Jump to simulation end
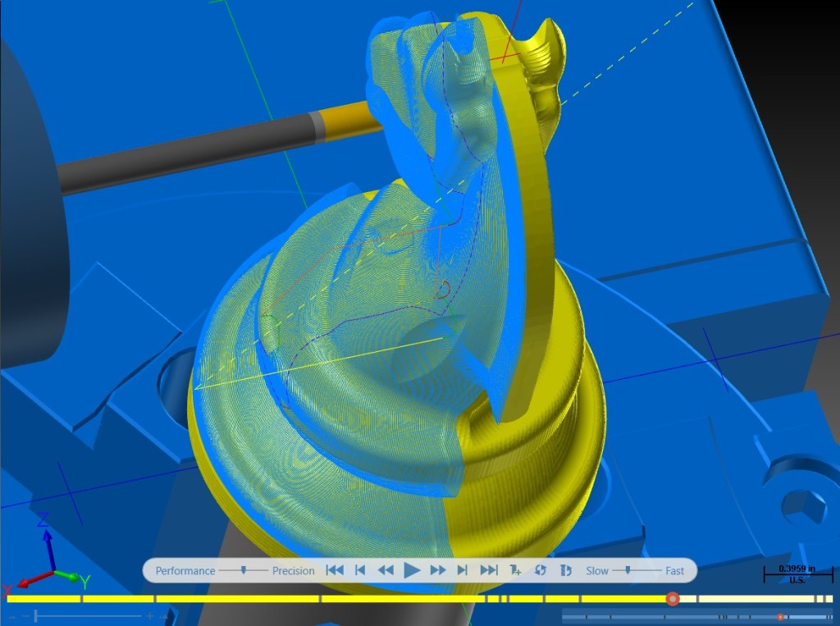 pos(489,570)
